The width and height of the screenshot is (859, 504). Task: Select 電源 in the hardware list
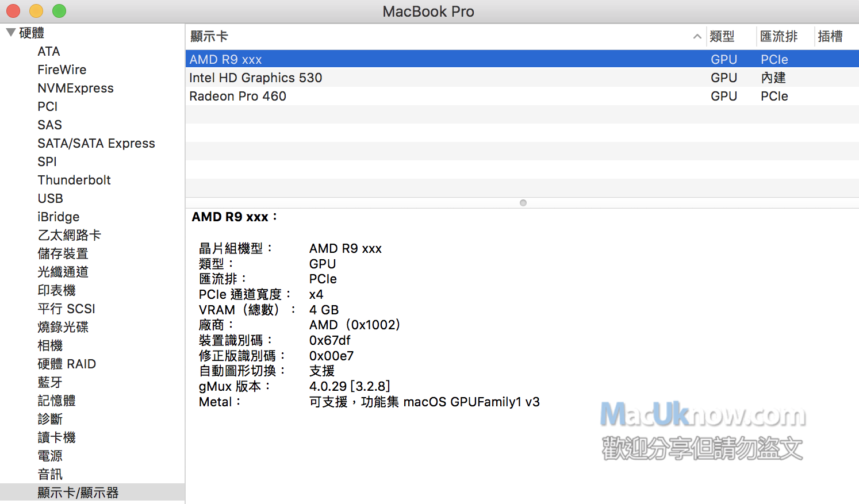point(50,456)
